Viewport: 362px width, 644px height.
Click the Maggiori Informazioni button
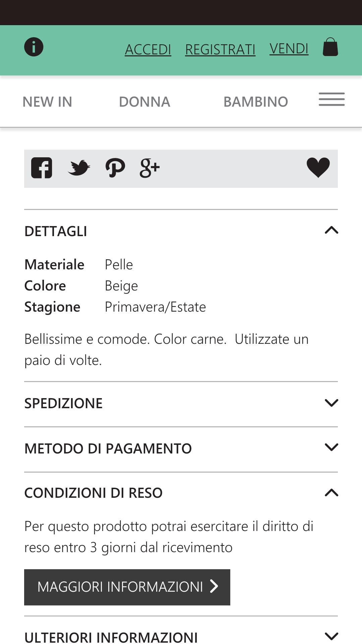(127, 587)
